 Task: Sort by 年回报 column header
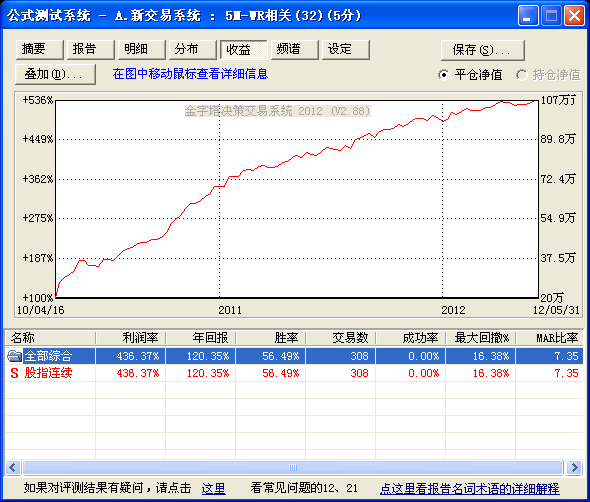[201, 338]
